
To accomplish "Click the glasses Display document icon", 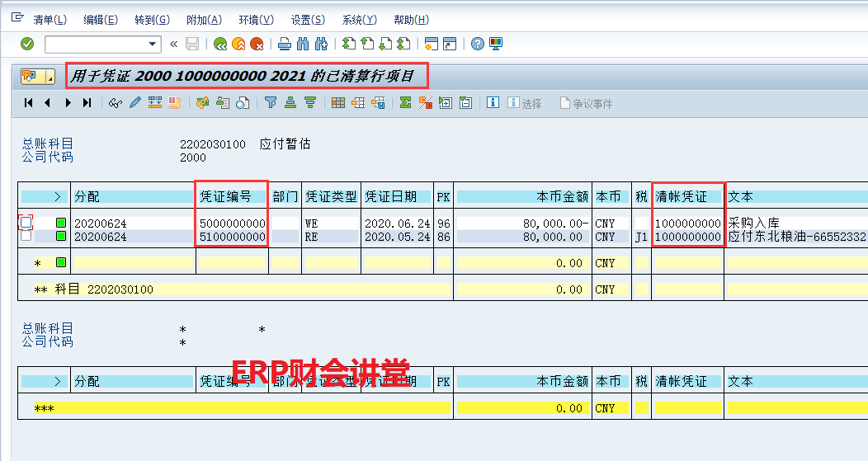I will coord(116,103).
